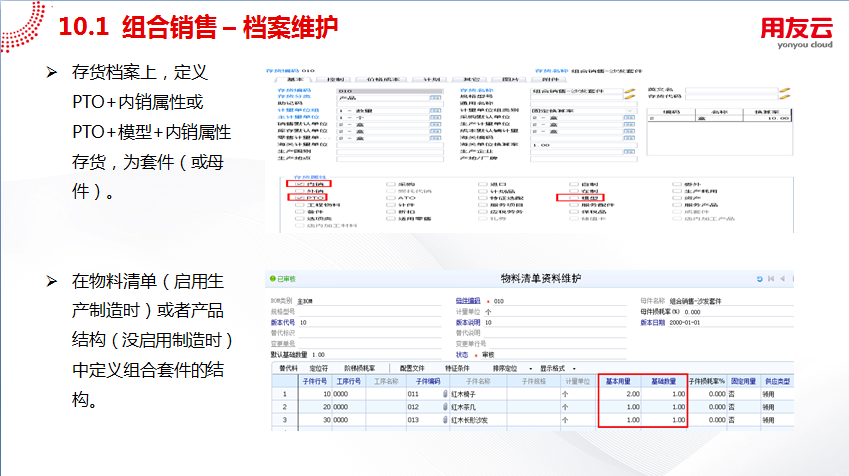Toggle the 外销 checkbox
Image resolution: width=849 pixels, height=476 pixels.
click(299, 192)
